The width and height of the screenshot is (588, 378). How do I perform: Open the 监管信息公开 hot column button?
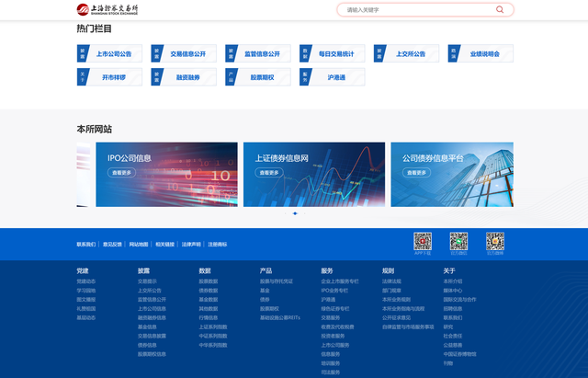(258, 53)
